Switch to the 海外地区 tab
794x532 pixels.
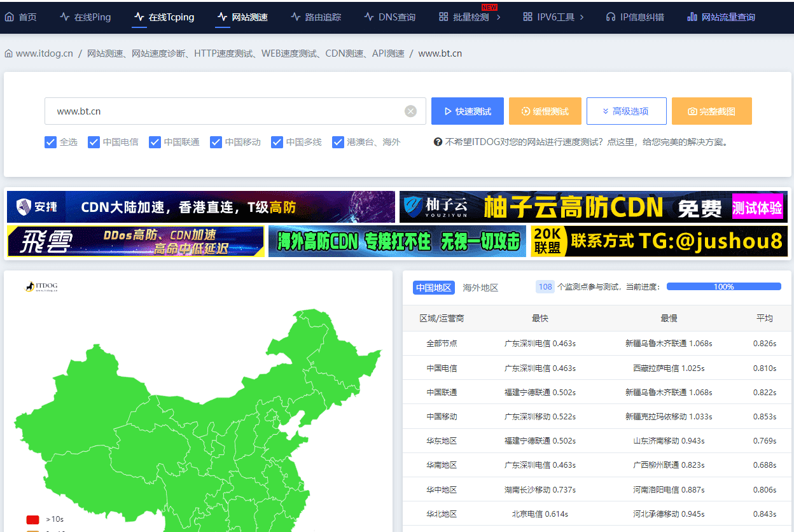(480, 288)
